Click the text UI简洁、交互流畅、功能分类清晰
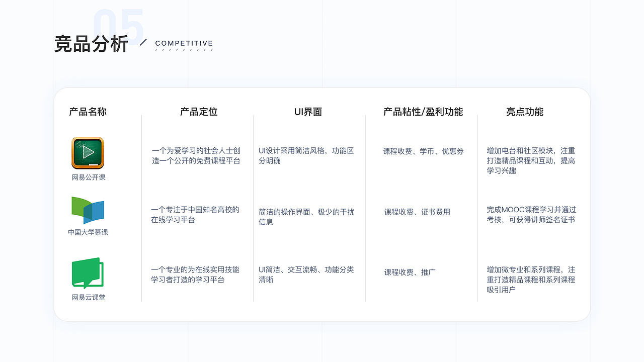644x362 pixels. pos(306,275)
